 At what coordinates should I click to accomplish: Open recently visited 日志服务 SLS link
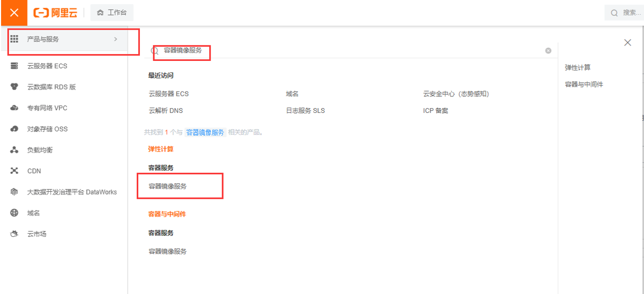tap(305, 111)
